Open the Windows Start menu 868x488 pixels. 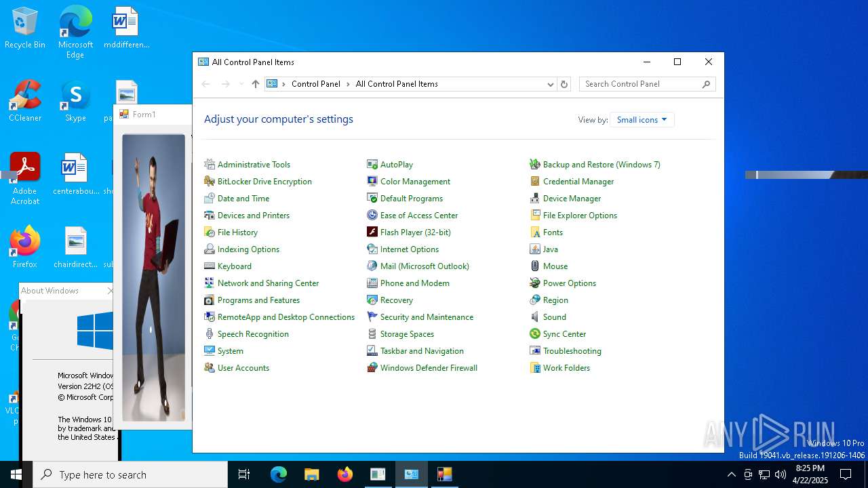tap(16, 474)
